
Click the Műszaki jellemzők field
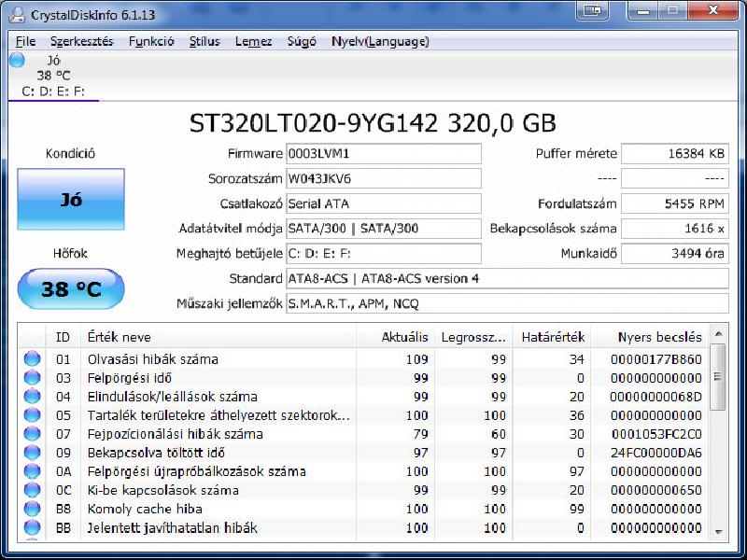click(507, 303)
